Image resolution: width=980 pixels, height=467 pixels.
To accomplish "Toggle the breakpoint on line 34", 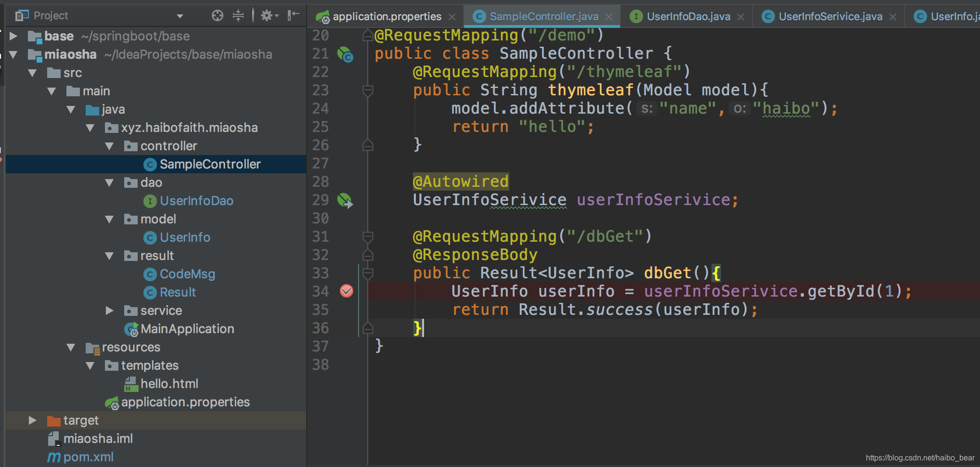I will coord(347,291).
